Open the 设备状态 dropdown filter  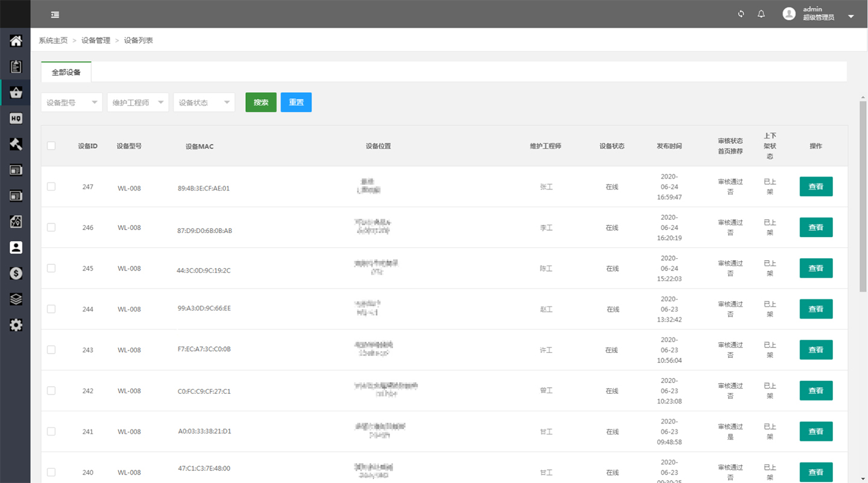204,102
